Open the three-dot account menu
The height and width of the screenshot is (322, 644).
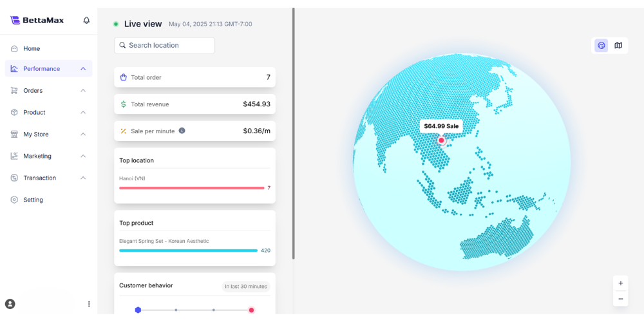(89, 304)
